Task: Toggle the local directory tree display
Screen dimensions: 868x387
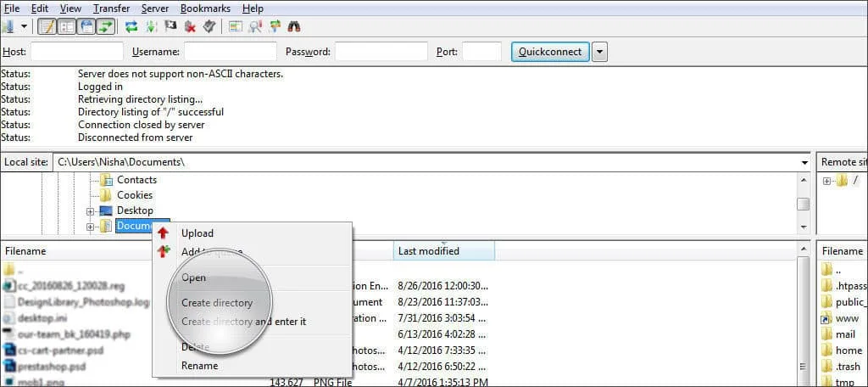Action: pyautogui.click(x=67, y=26)
